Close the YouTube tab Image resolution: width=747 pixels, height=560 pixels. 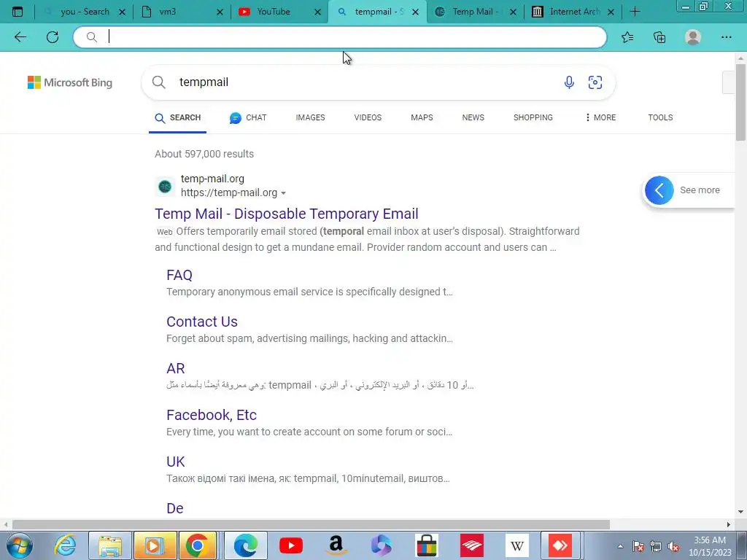318,12
